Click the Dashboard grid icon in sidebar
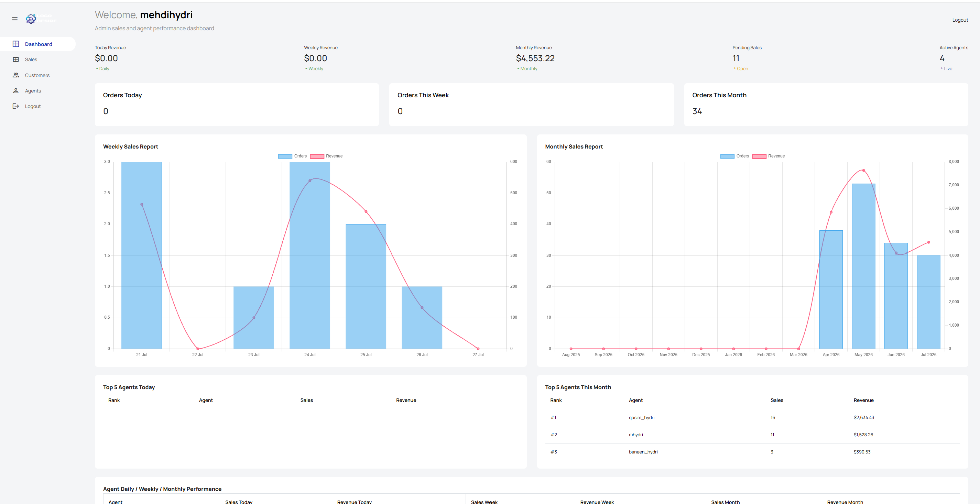980x504 pixels. (x=16, y=44)
